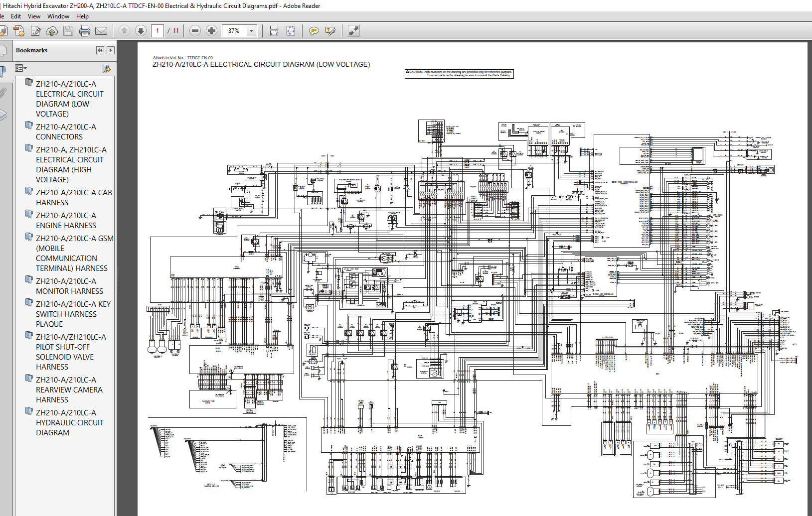Screen dimensions: 812x516
Task: Open the Window menu
Action: (x=58, y=16)
